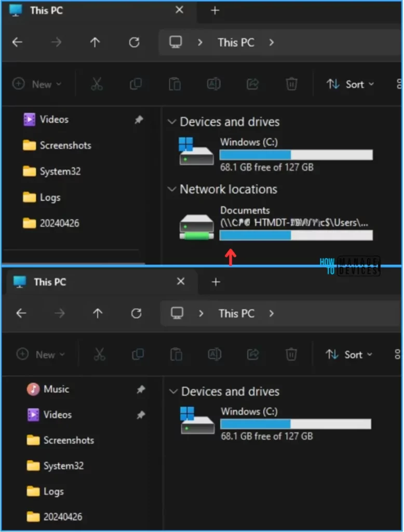Click Copy icon in lower window toolbar
Screen dimensions: 404x532
point(138,354)
